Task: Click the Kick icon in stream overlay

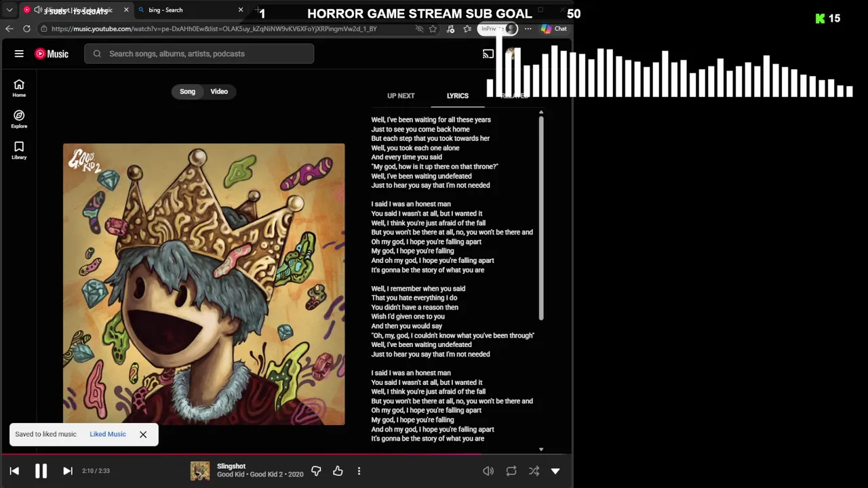Action: pos(821,18)
